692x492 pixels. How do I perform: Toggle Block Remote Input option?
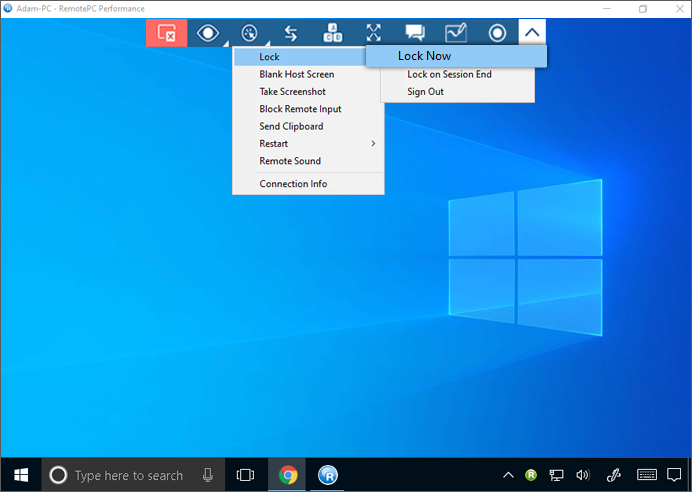[300, 109]
